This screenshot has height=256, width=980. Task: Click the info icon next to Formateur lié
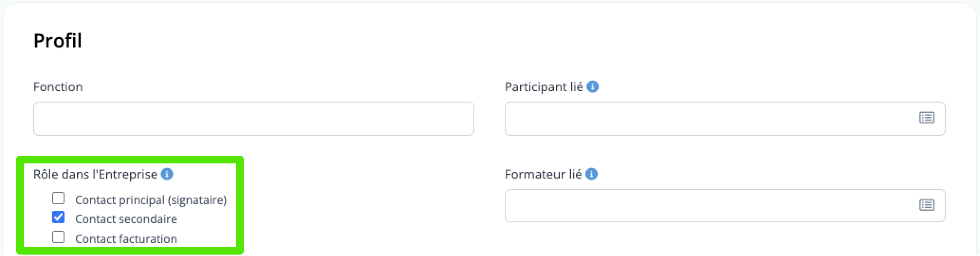tap(592, 174)
